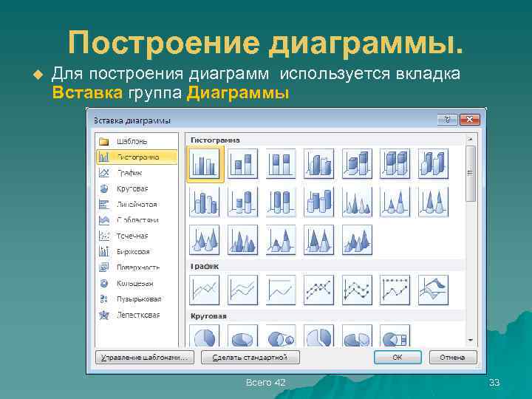Click Сделать стандартной button
Screen dimensions: 532x399
[x=250, y=358]
